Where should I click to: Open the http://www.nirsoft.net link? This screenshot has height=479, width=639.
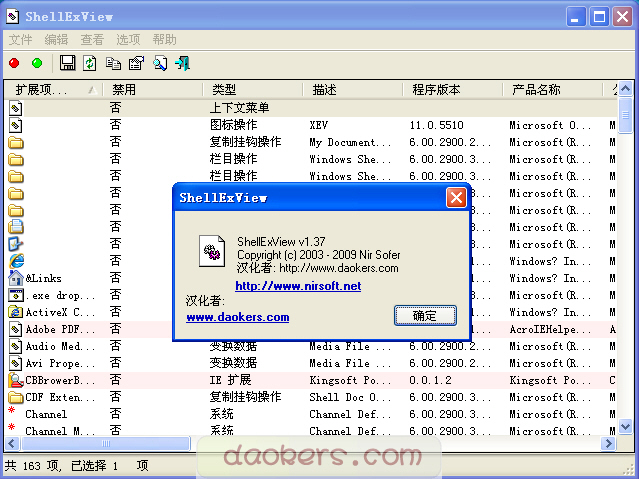click(298, 286)
